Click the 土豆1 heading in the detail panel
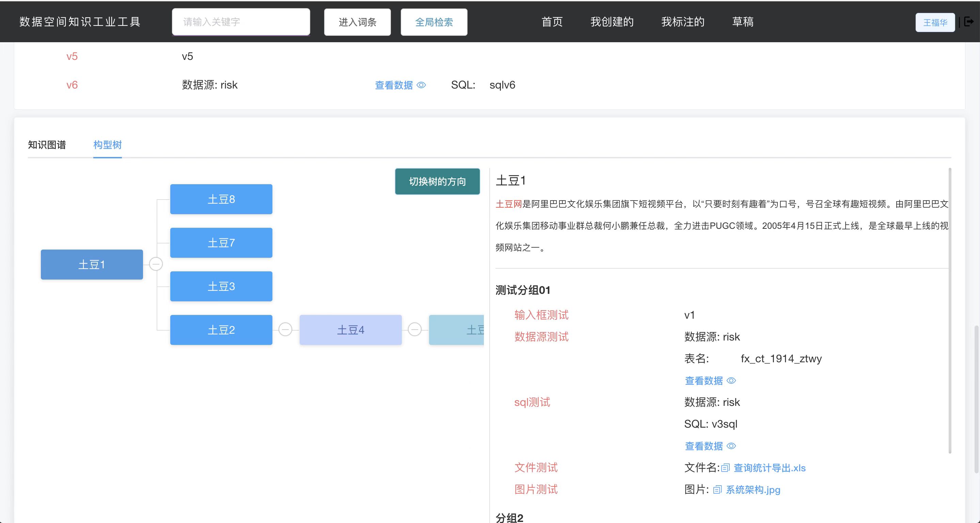The height and width of the screenshot is (523, 980). pyautogui.click(x=510, y=181)
